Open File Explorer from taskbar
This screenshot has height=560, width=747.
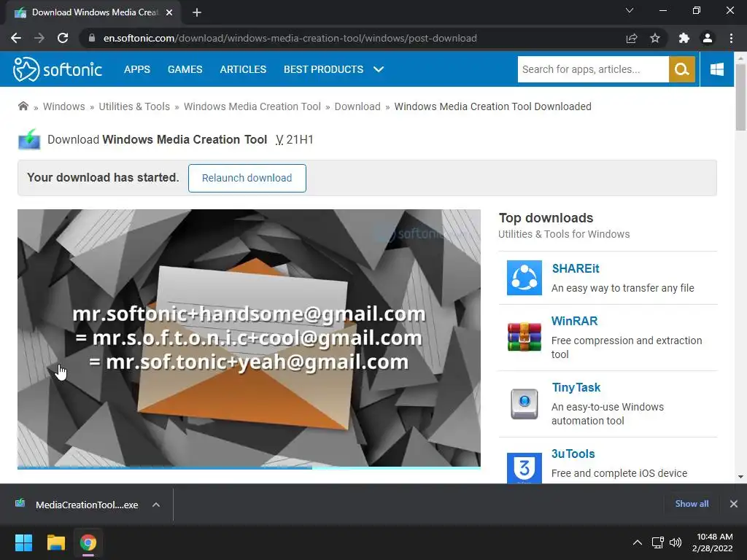55,542
